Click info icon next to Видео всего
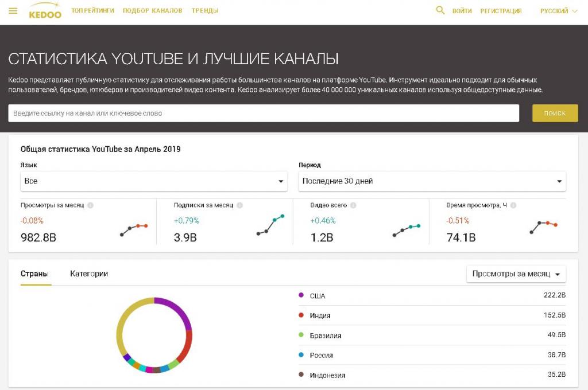Viewport: 588px width, 390px height. (353, 205)
